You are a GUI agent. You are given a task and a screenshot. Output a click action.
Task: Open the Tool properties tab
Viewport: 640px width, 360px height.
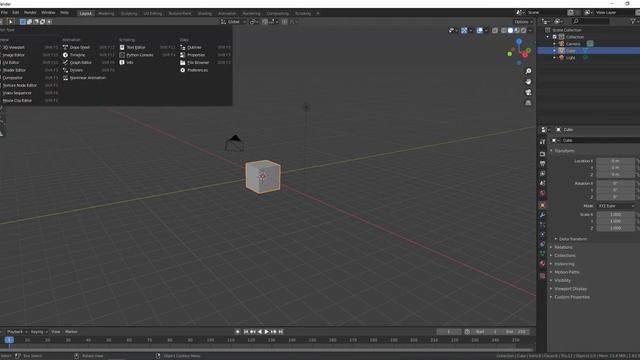click(542, 142)
